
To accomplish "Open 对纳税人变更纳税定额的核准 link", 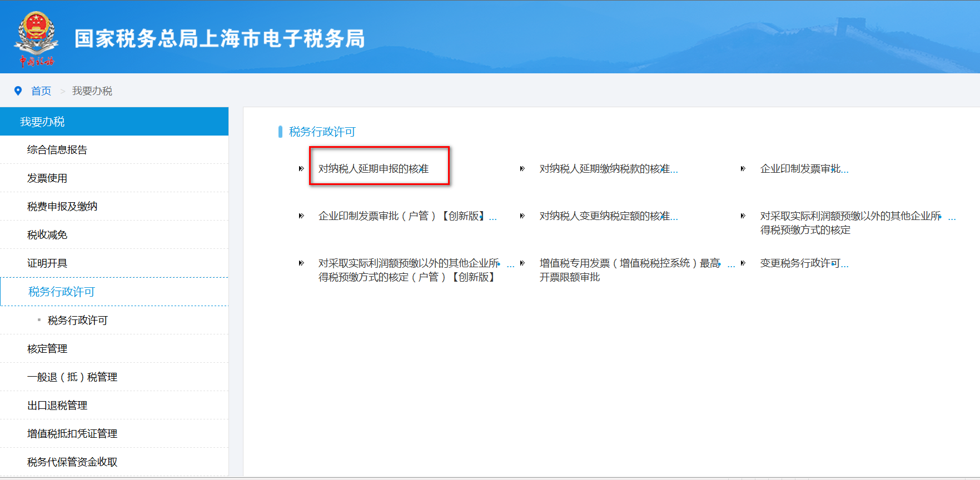I will 609,216.
